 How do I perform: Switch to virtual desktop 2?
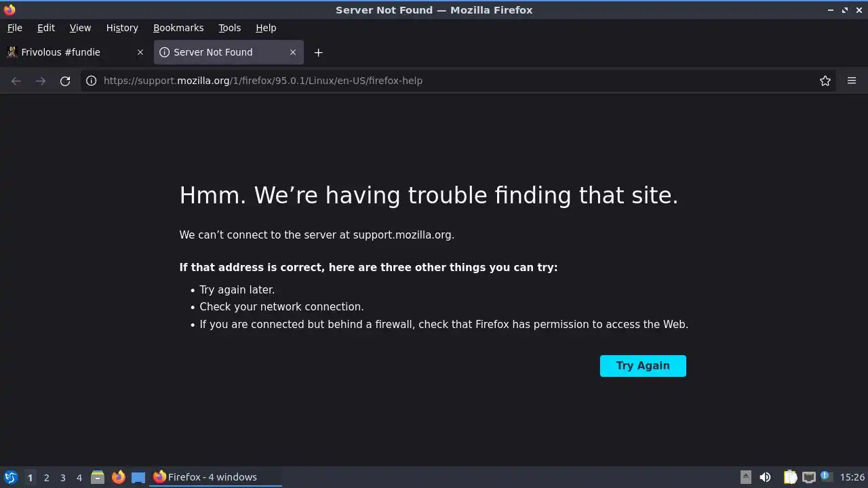(46, 477)
